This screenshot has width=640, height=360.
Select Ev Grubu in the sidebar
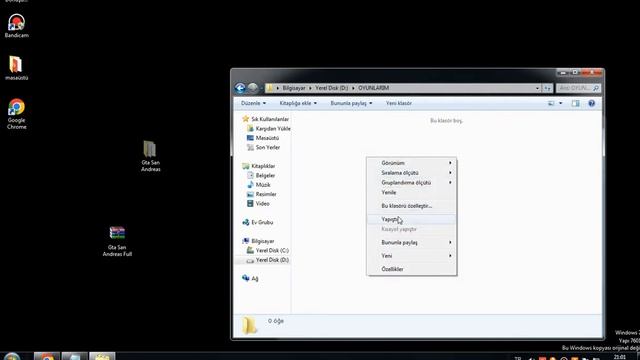258,222
